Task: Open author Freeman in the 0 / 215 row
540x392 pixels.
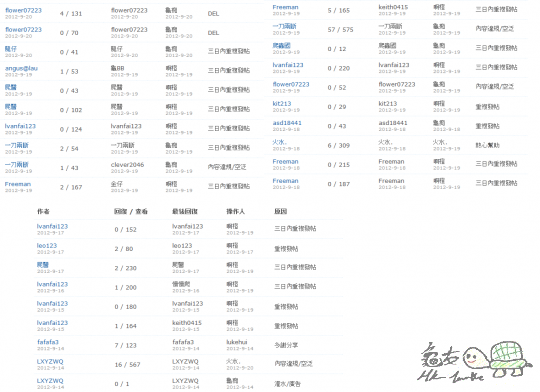Action: (285, 162)
